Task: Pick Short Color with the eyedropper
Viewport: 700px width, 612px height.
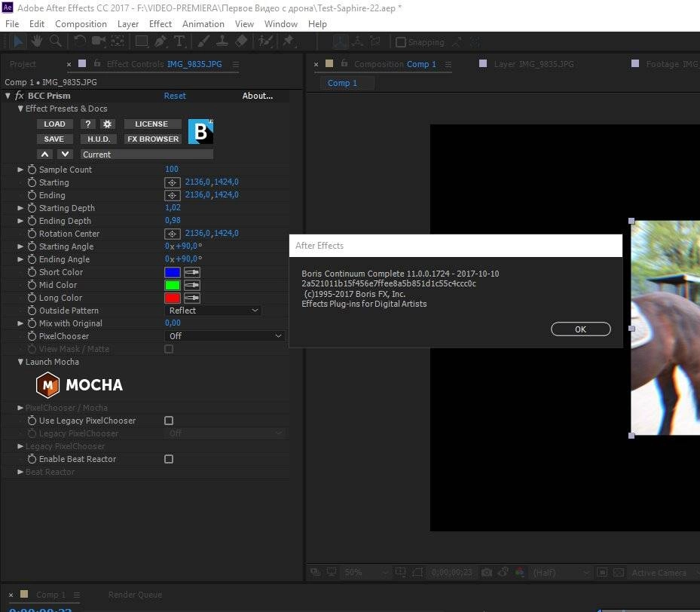Action: click(x=192, y=272)
